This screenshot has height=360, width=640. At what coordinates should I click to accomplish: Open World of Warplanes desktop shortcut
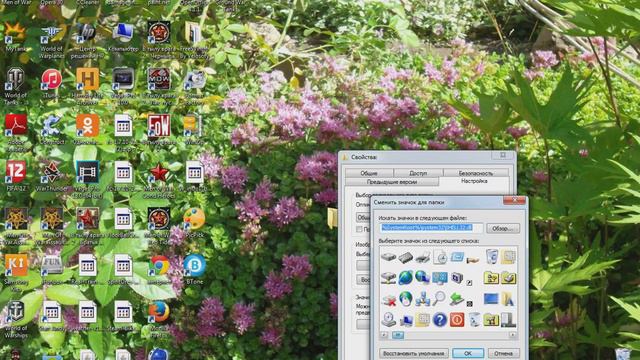[x=51, y=40]
